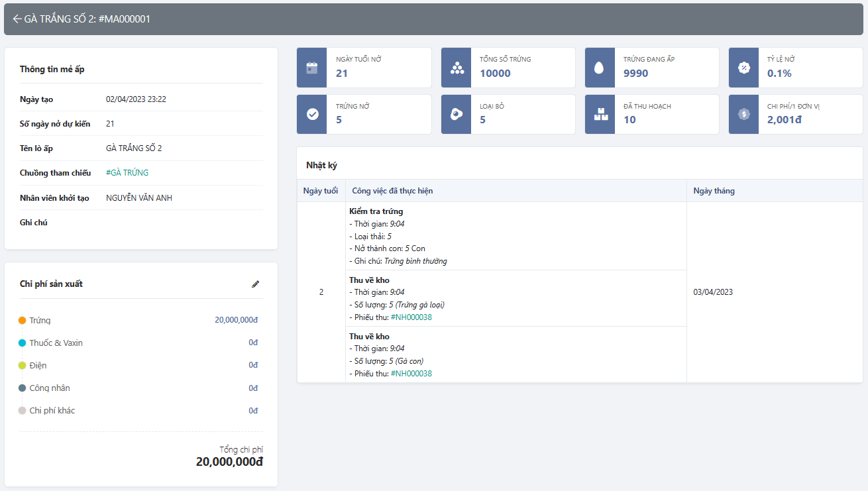The image size is (868, 491).
Task: Open receipt #NH000038 for Gà con
Action: click(x=411, y=374)
